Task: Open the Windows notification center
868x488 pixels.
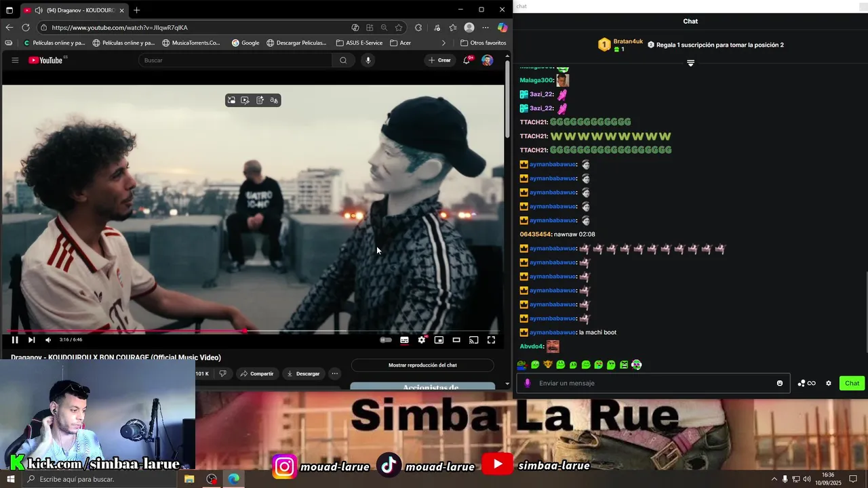Action: pos(853,479)
